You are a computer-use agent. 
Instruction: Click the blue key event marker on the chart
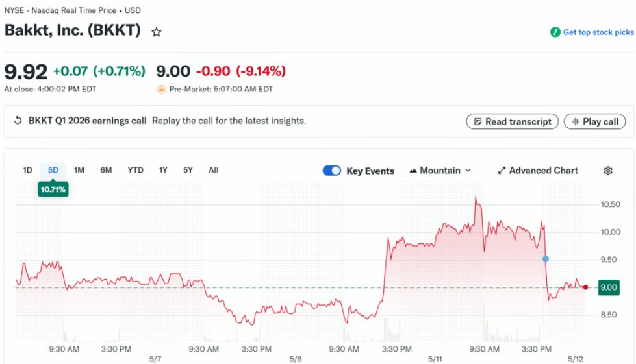coord(546,259)
